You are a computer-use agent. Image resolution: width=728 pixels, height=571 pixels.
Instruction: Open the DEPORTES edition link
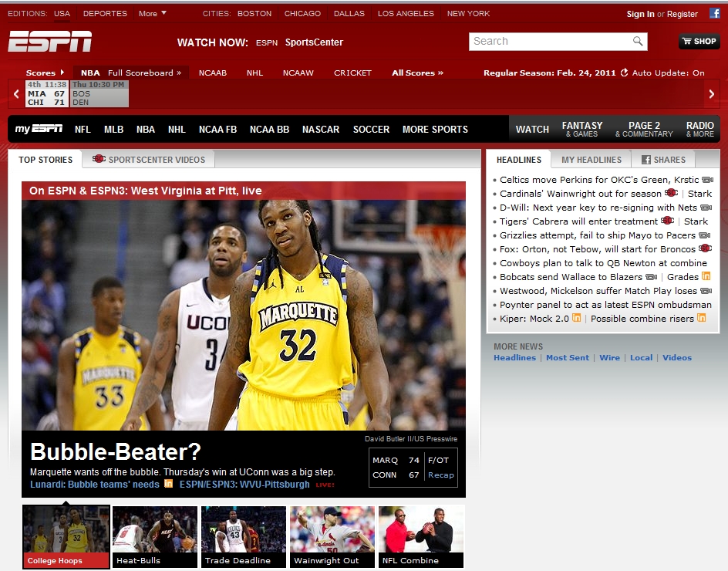pos(105,13)
